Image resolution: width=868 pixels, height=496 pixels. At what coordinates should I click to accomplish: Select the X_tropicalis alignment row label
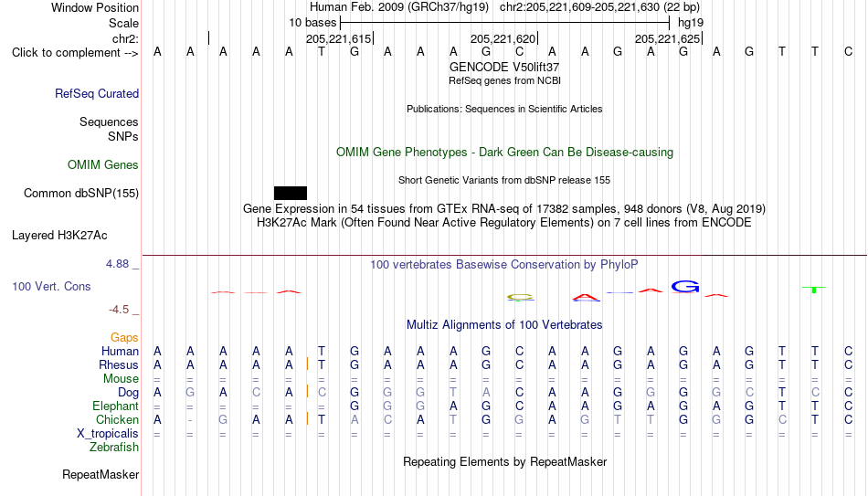pos(108,434)
